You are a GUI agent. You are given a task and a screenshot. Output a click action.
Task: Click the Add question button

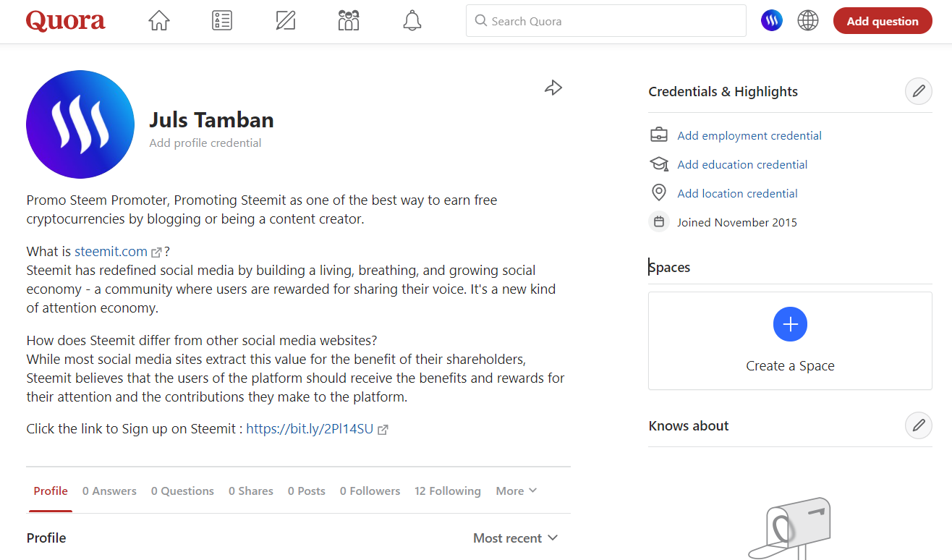tap(883, 21)
